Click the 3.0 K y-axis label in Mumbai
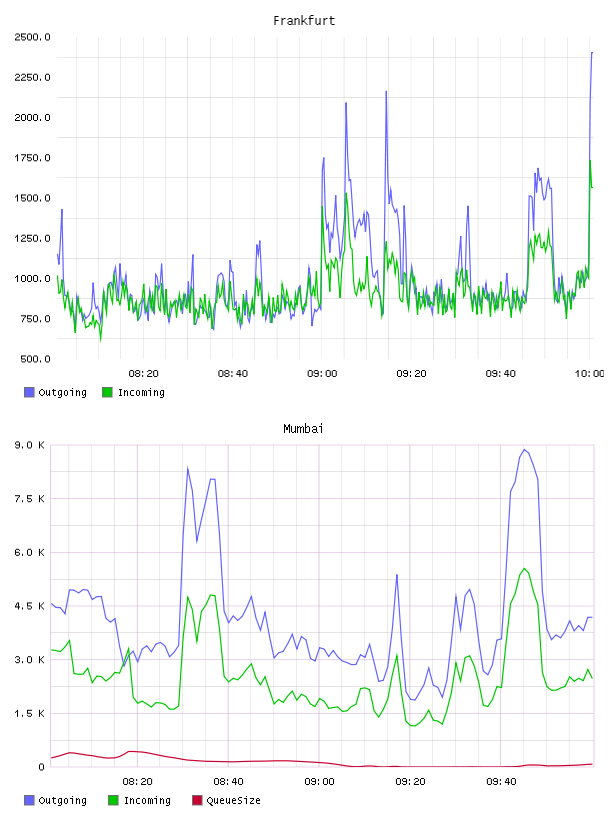This screenshot has width=608, height=816. [29, 660]
